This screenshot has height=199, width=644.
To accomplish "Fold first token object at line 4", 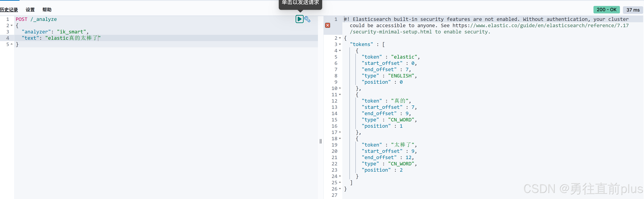I will click(x=340, y=51).
